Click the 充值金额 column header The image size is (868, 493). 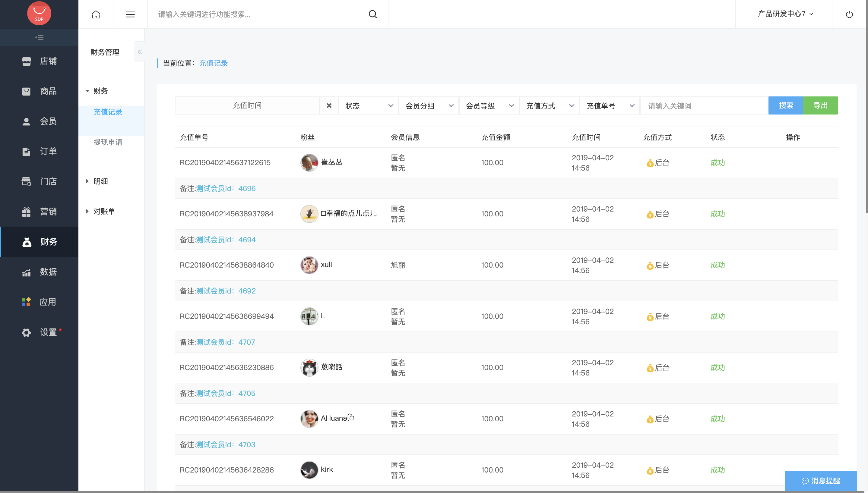point(496,137)
